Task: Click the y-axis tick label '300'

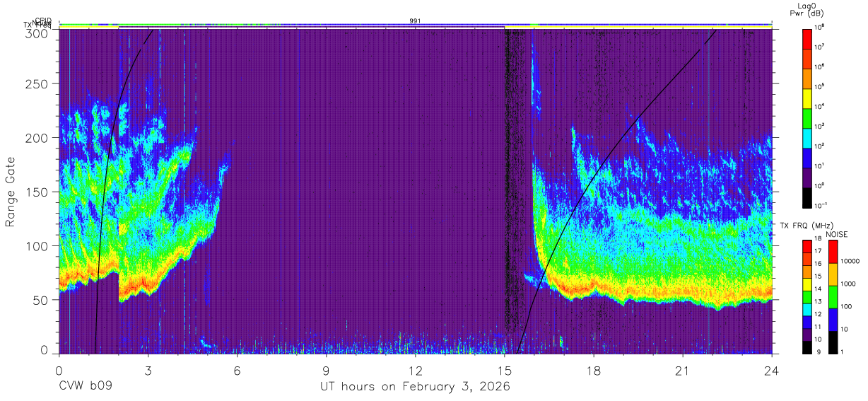Action: pos(36,33)
